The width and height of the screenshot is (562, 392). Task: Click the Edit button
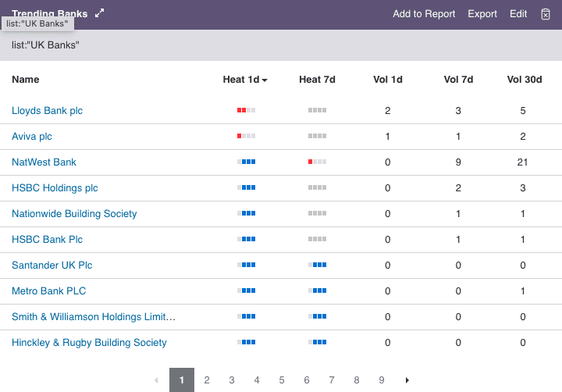tap(518, 14)
